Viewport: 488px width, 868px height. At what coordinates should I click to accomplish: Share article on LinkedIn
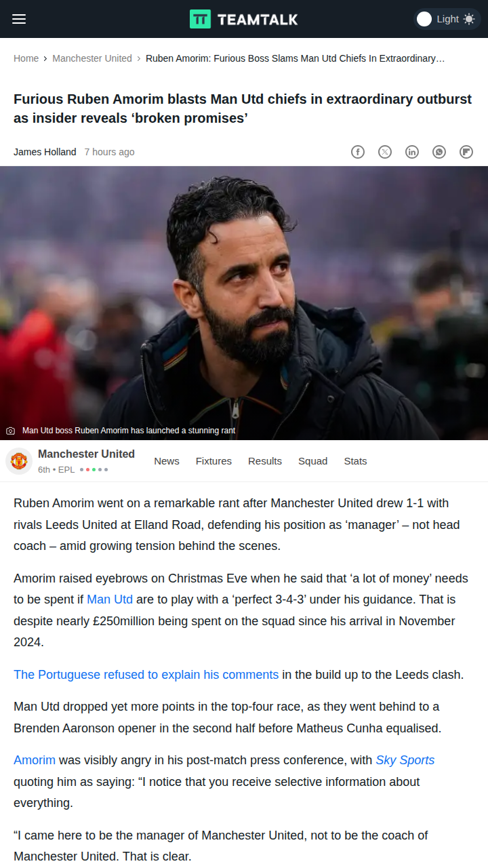[412, 152]
